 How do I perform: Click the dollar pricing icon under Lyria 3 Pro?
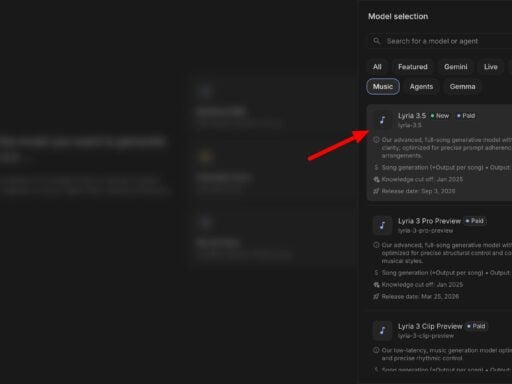click(376, 273)
